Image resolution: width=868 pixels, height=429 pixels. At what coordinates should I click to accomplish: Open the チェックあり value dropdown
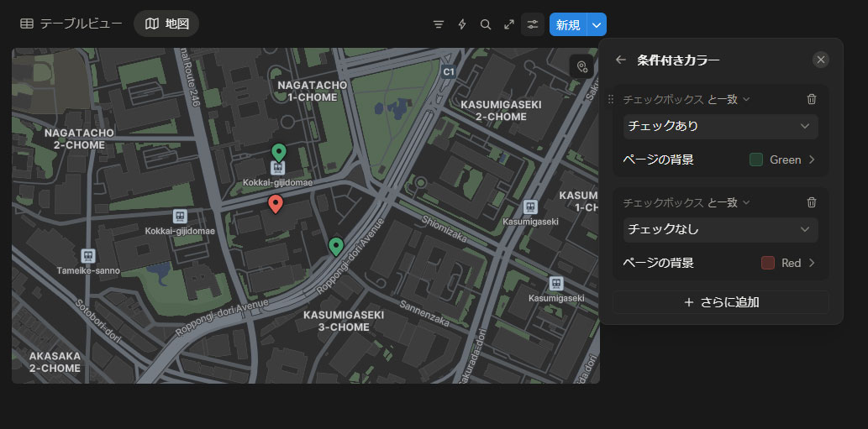click(720, 126)
